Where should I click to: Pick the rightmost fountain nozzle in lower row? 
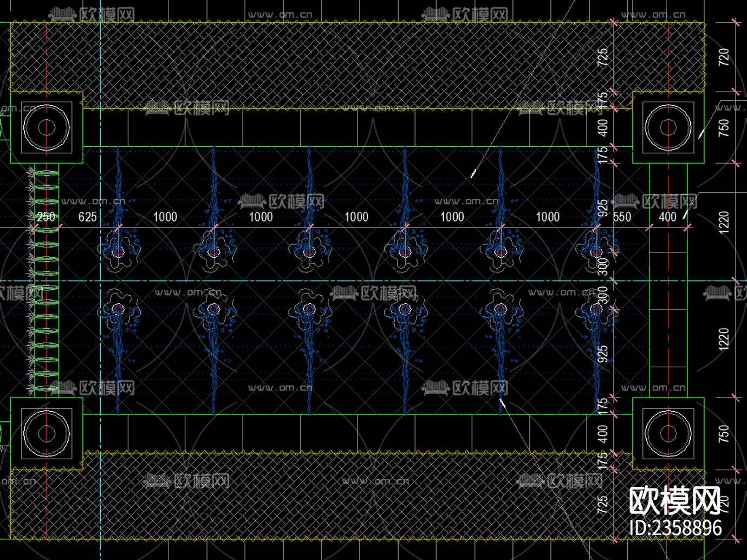click(x=596, y=309)
